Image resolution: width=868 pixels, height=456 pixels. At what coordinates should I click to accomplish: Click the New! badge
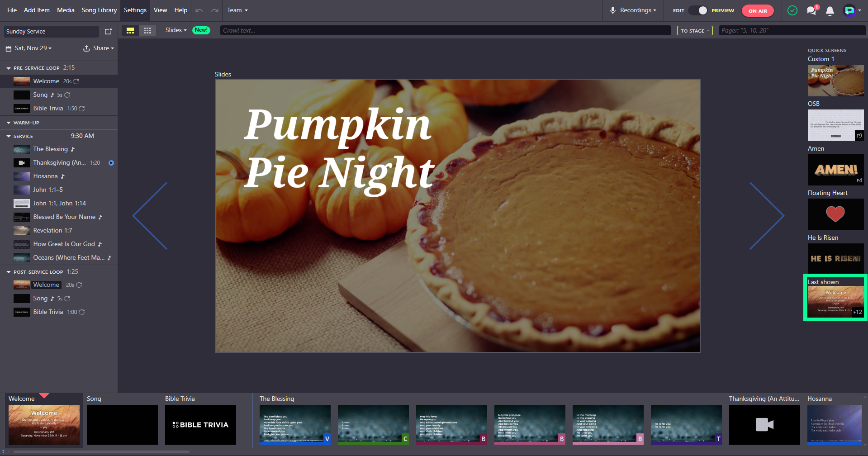click(x=201, y=30)
